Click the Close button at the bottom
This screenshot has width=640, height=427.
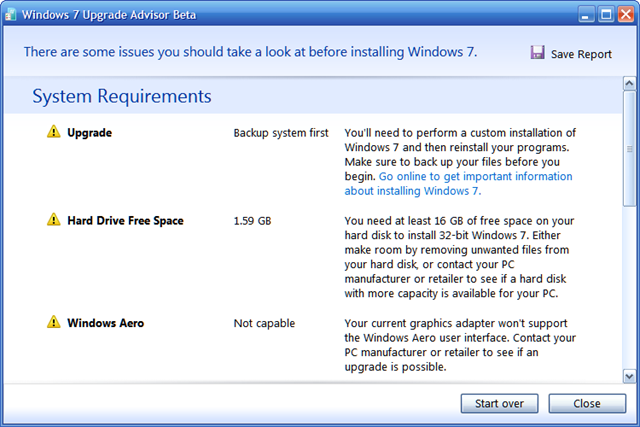tap(587, 403)
